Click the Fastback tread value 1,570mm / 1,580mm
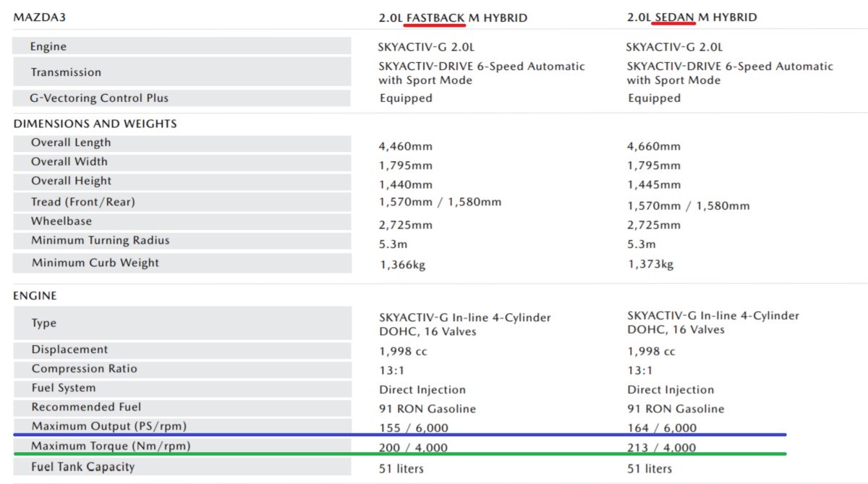This screenshot has height=484, width=868. tap(440, 202)
